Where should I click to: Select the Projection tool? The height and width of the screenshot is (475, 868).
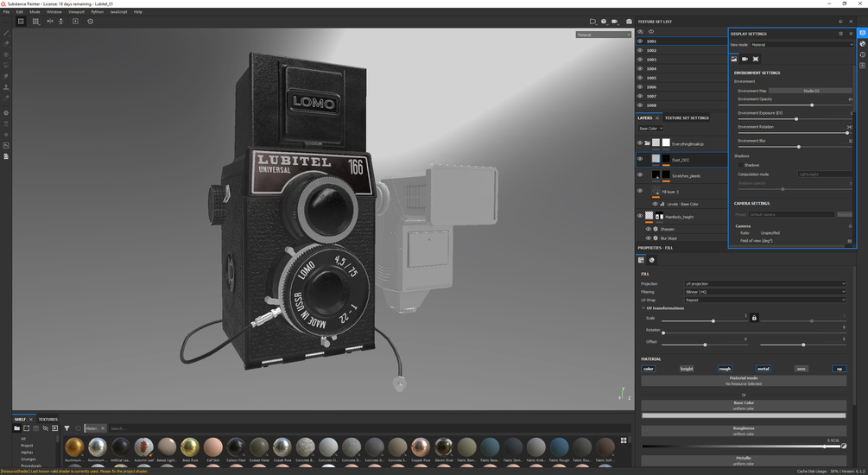point(6,54)
